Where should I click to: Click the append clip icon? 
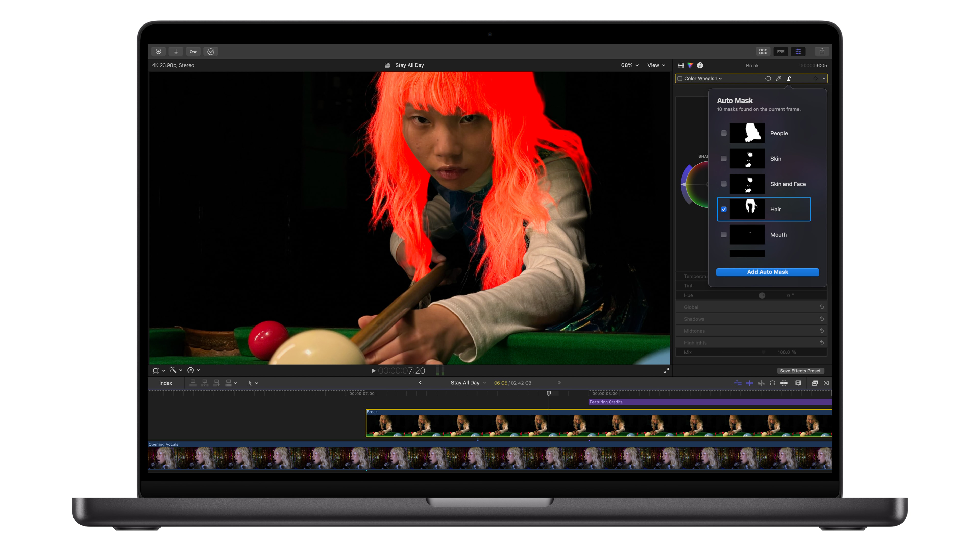[216, 383]
